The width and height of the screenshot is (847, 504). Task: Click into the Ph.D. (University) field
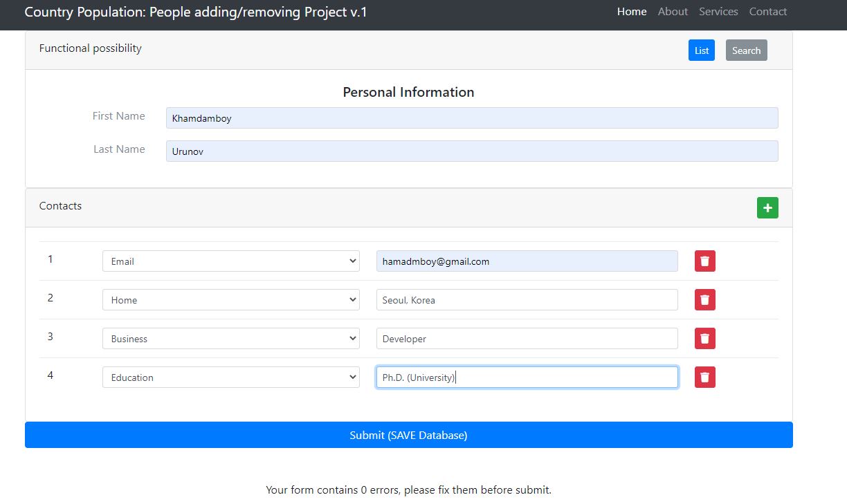pos(527,377)
